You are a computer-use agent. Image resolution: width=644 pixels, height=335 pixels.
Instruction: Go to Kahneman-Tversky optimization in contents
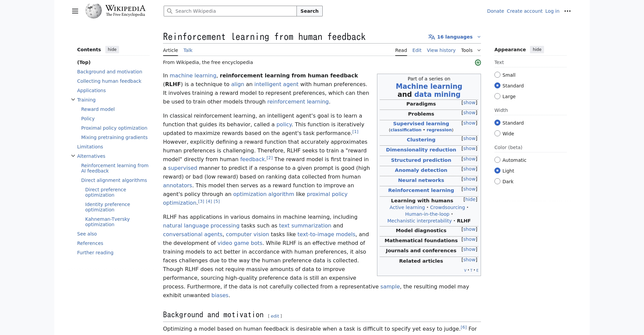[107, 222]
